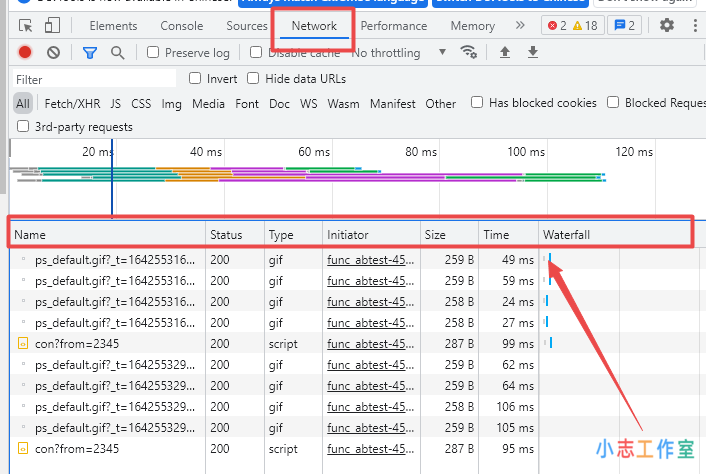
Task: Click the import HAR upload icon
Action: pos(505,52)
